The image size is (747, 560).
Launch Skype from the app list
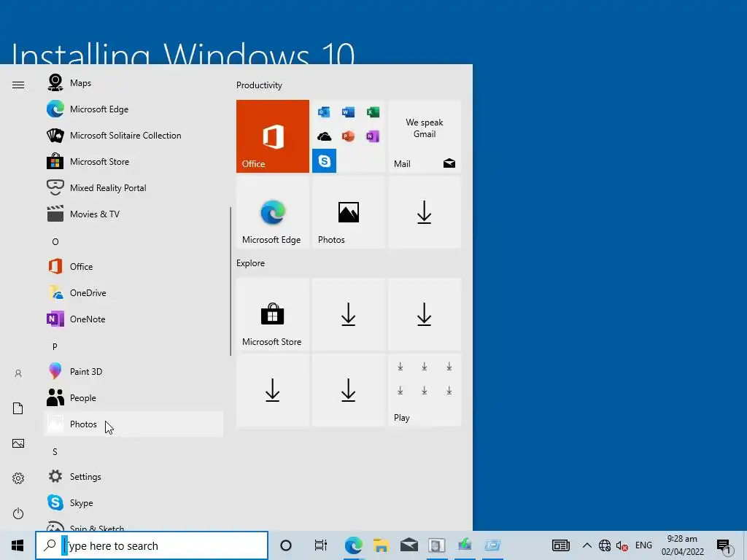pyautogui.click(x=133, y=503)
